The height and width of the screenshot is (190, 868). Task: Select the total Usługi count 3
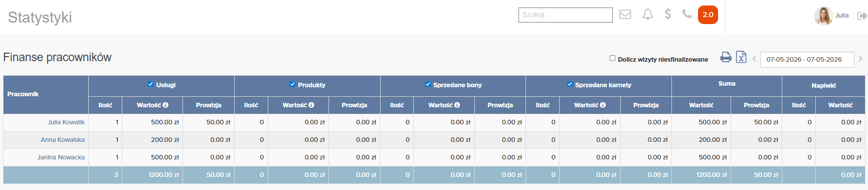coord(116,175)
